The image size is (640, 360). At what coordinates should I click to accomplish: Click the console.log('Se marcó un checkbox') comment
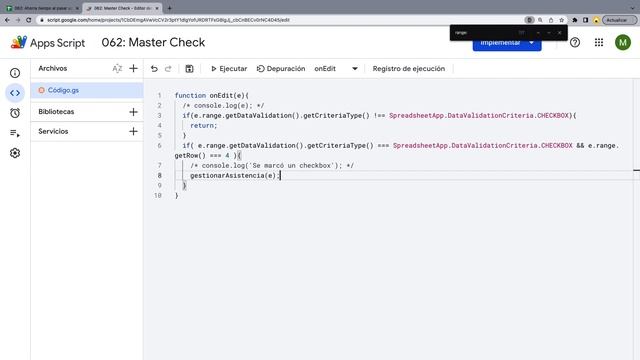point(272,166)
